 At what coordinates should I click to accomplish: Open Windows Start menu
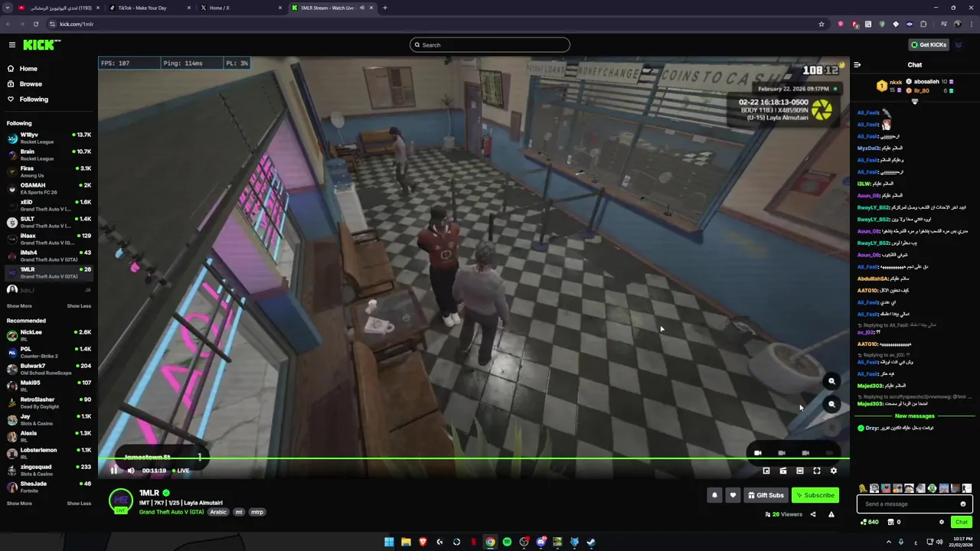pyautogui.click(x=389, y=542)
